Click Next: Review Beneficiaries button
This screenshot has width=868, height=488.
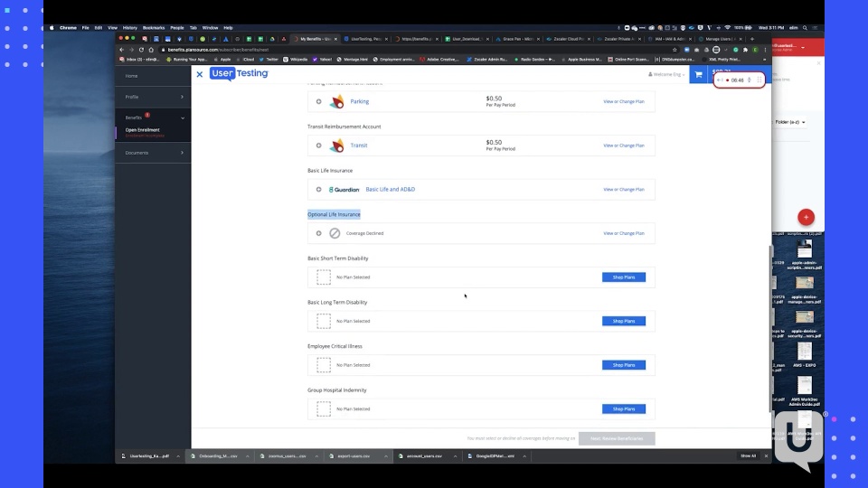pos(617,438)
